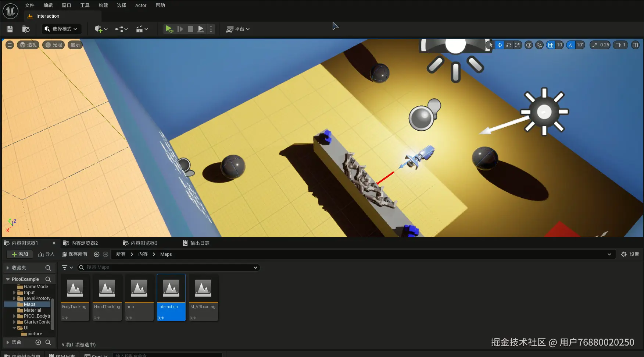This screenshot has width=644, height=357.
Task: Open the Actor menu
Action: point(141,5)
